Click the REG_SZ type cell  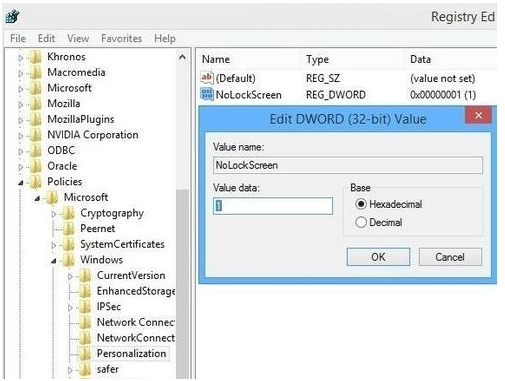(x=323, y=79)
